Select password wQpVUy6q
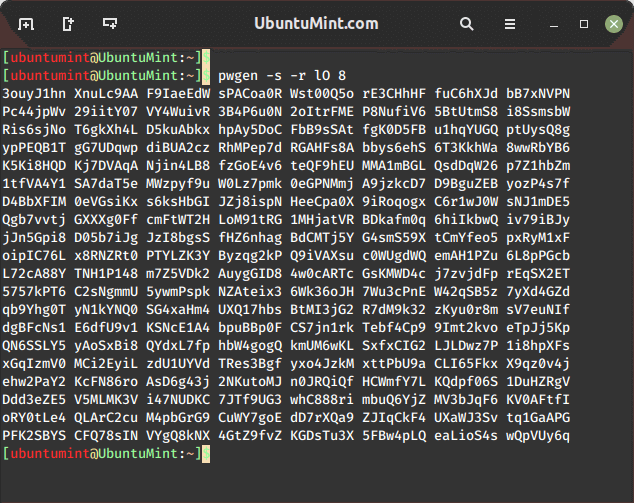The height and width of the screenshot is (503, 634). (538, 435)
